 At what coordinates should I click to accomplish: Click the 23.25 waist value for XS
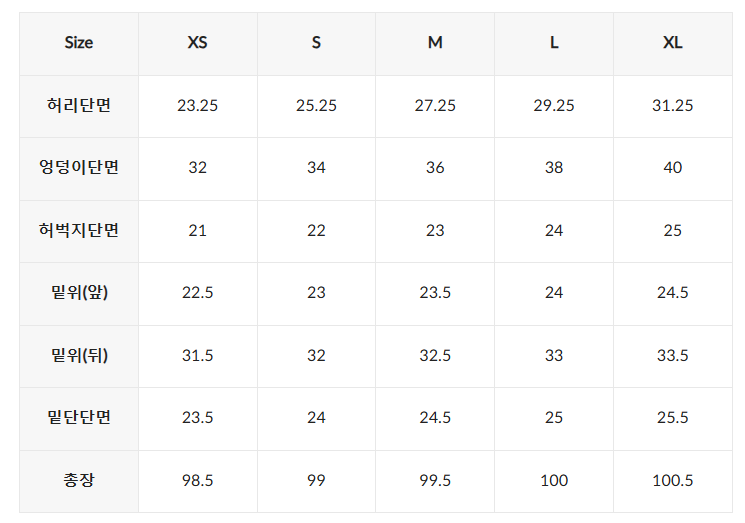pos(198,105)
